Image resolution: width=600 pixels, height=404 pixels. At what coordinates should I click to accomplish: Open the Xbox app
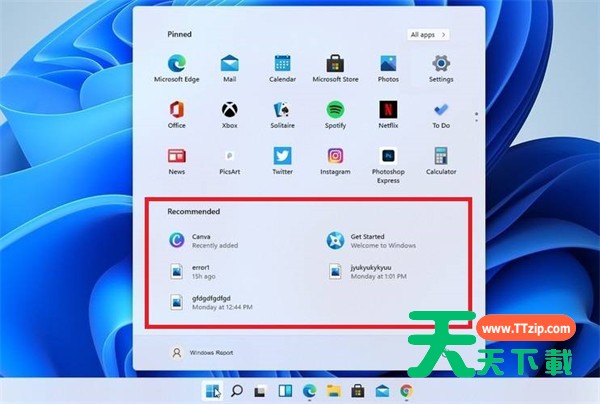coord(230,115)
